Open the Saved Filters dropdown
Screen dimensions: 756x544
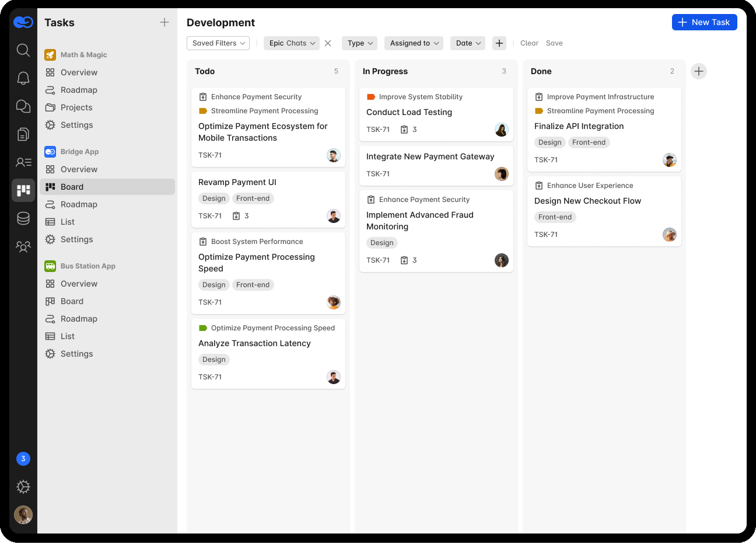(x=218, y=43)
